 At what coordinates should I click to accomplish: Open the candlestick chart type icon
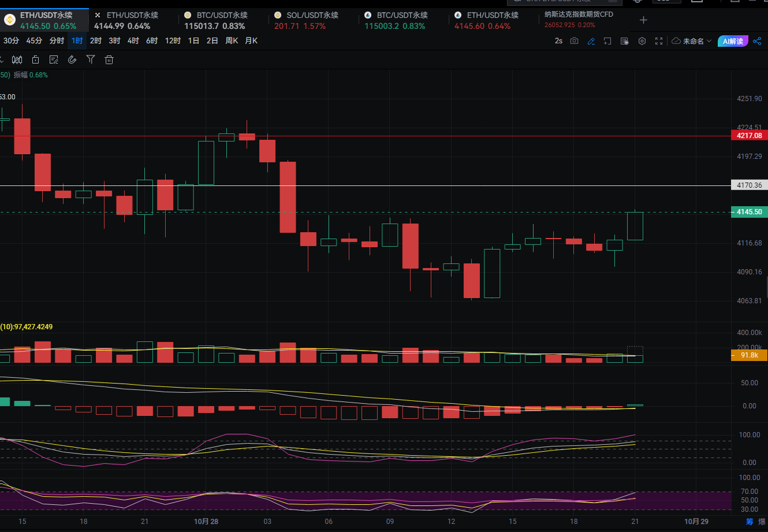(17, 59)
